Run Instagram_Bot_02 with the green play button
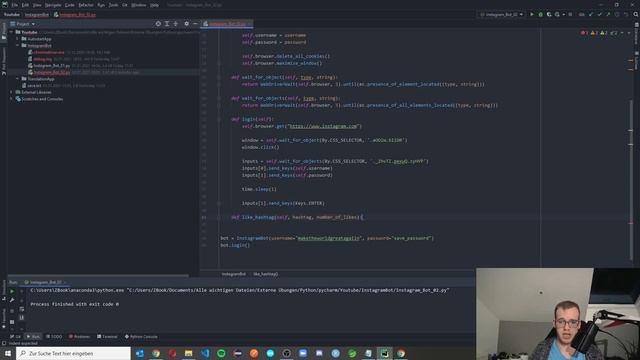This screenshot has height=360, width=640. click(531, 14)
